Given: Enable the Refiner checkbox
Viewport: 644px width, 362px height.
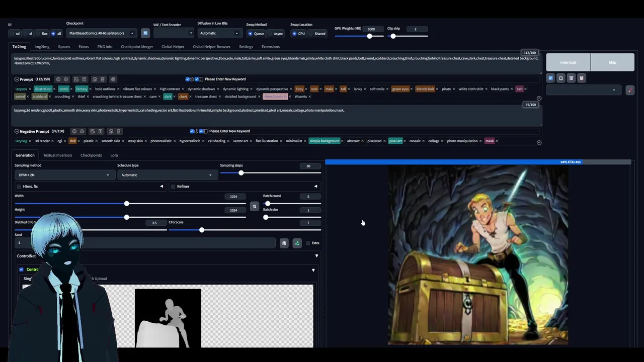Looking at the screenshot, I should 173,187.
